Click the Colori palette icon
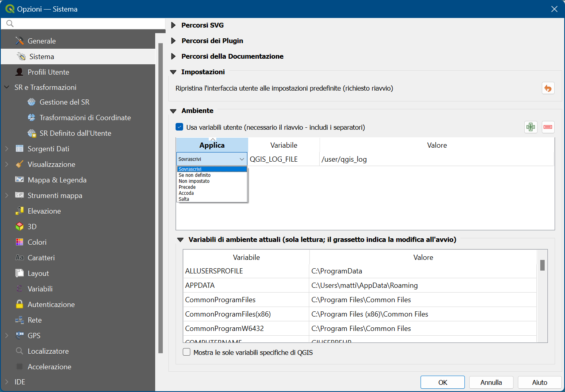This screenshot has width=565, height=392. point(20,242)
